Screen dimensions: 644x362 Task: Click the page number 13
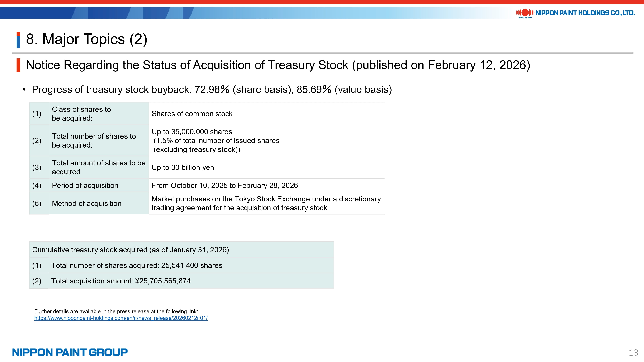tap(633, 353)
